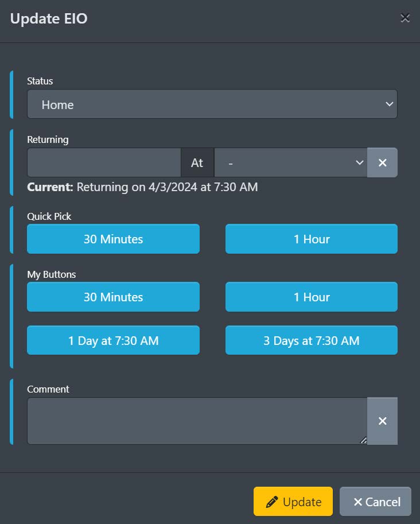Select 1 Day at 7:30 AM
The height and width of the screenshot is (524, 420).
(113, 340)
